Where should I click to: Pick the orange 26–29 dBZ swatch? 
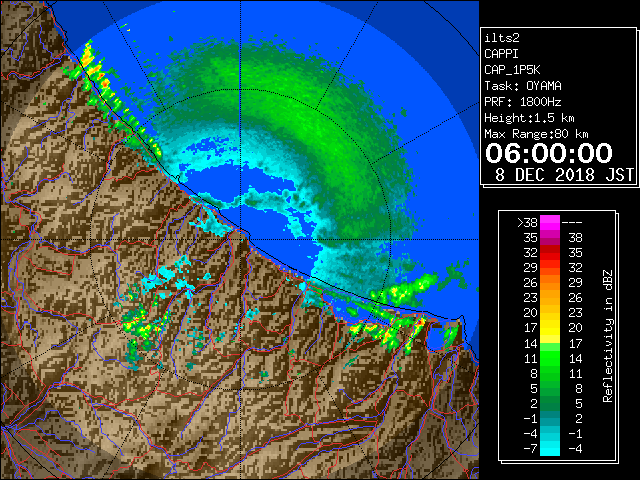(550, 283)
